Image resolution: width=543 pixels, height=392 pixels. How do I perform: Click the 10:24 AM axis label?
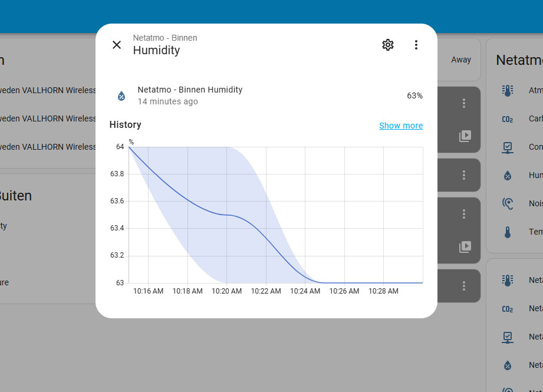[x=305, y=291]
